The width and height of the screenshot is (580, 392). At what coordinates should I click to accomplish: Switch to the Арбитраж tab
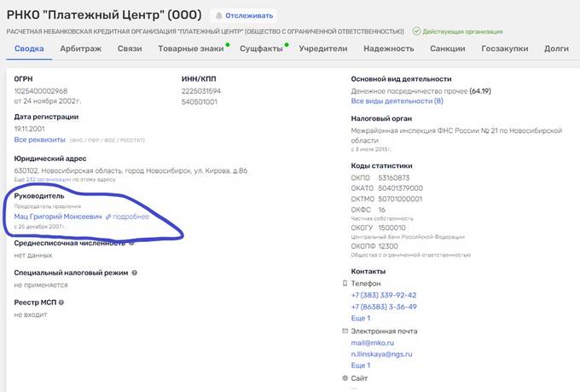80,49
